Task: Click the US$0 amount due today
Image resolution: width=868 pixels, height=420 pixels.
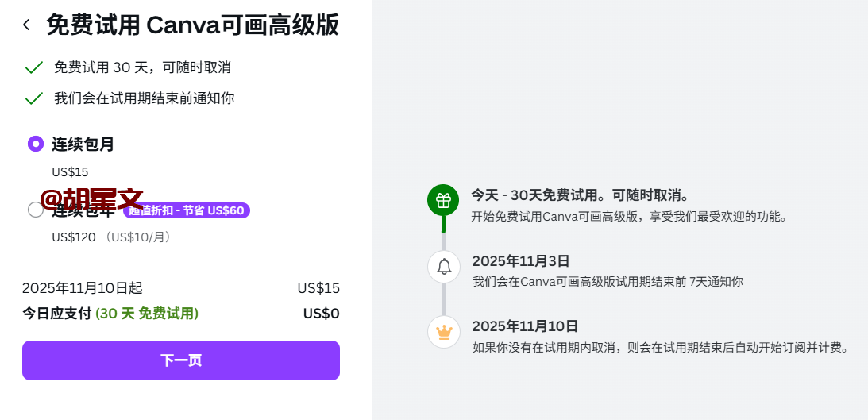Action: click(x=321, y=314)
